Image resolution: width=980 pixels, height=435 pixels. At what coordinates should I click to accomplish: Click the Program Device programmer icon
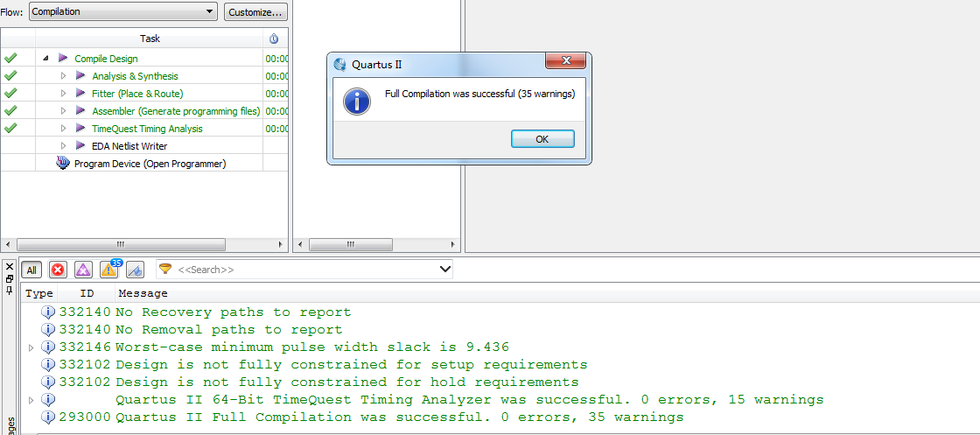(62, 163)
